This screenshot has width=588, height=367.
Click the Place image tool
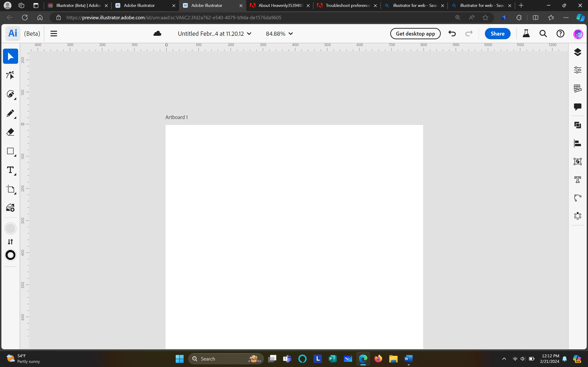click(10, 208)
